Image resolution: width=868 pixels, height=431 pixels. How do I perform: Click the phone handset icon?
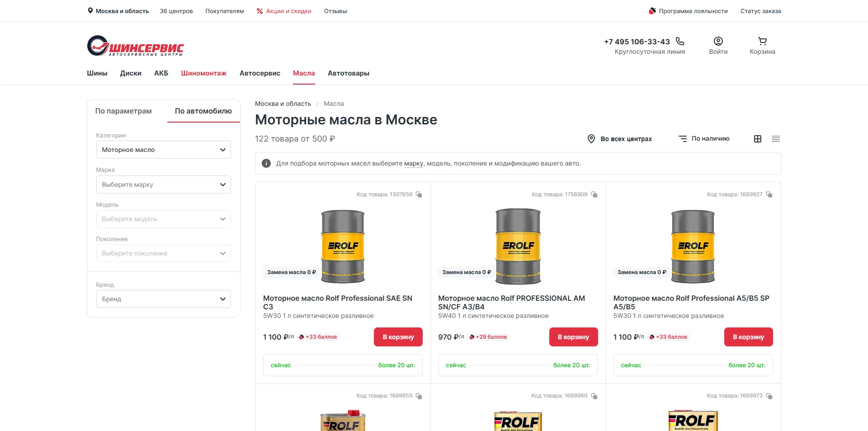(x=680, y=41)
